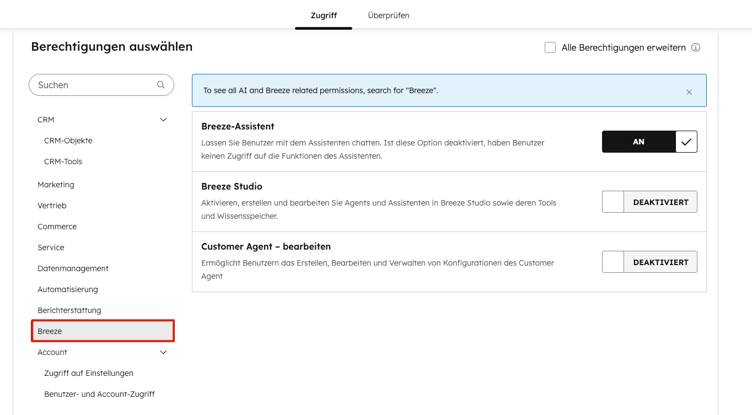Select the Vertrieb category
This screenshot has height=415, width=752.
(52, 206)
